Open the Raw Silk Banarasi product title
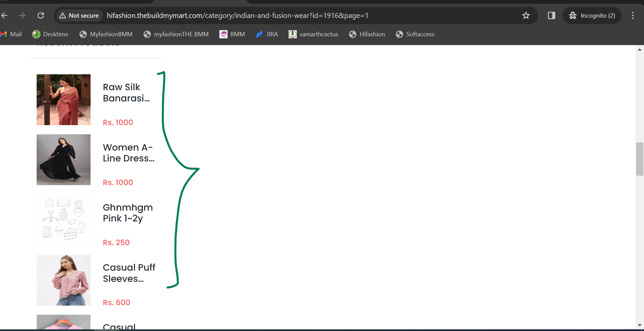This screenshot has width=644, height=331. click(x=126, y=93)
